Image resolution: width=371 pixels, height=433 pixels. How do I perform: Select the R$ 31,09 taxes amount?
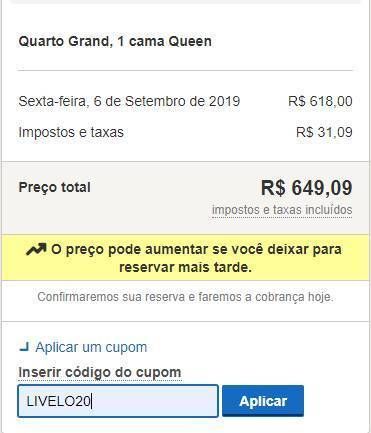pyautogui.click(x=324, y=132)
